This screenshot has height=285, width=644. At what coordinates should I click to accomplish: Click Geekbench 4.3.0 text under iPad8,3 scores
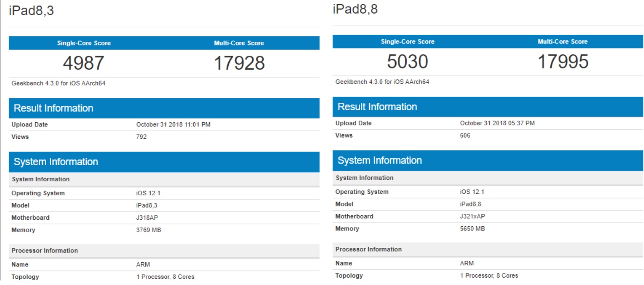click(x=59, y=83)
